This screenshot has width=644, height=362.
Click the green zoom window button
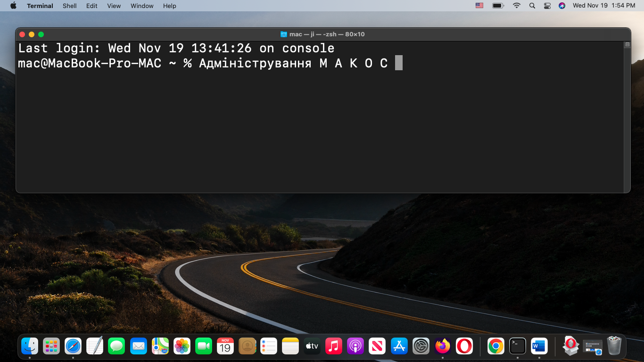(41, 34)
